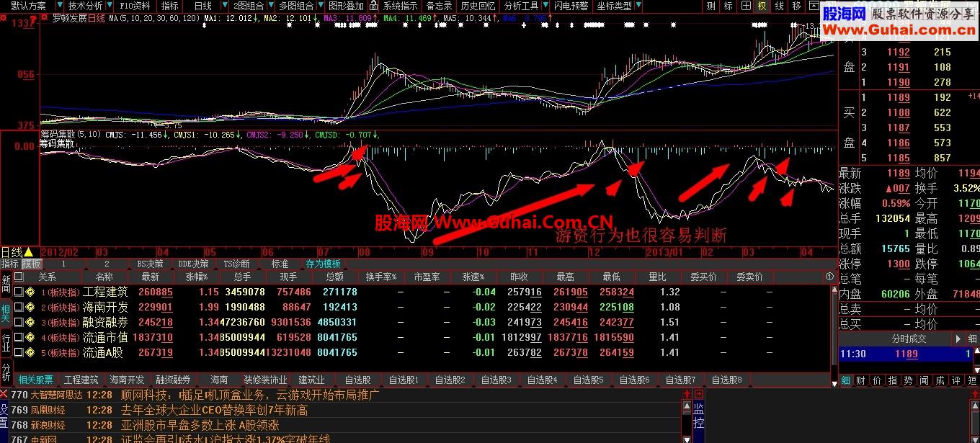
Task: Switch to the BS决策 tab
Action: 150,264
